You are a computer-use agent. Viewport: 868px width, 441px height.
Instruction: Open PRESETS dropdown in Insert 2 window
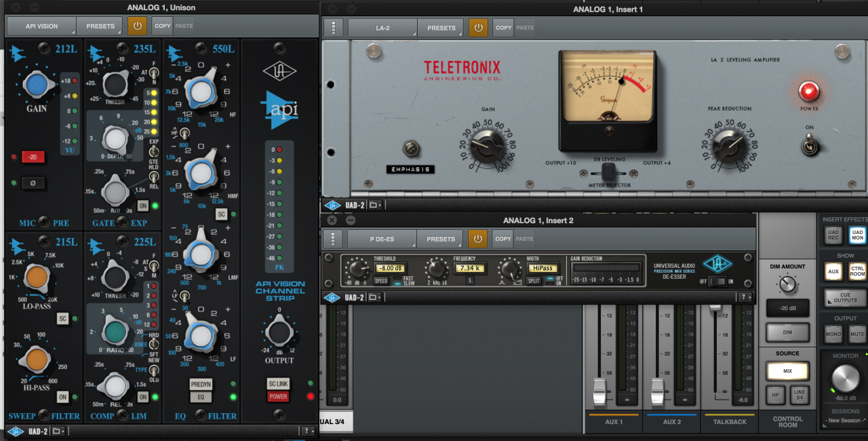[441, 239]
